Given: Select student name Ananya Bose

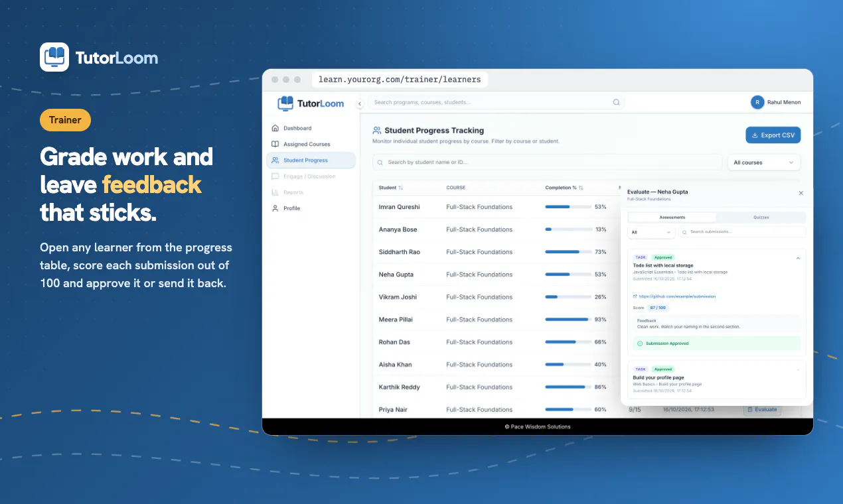Looking at the screenshot, I should [x=399, y=229].
